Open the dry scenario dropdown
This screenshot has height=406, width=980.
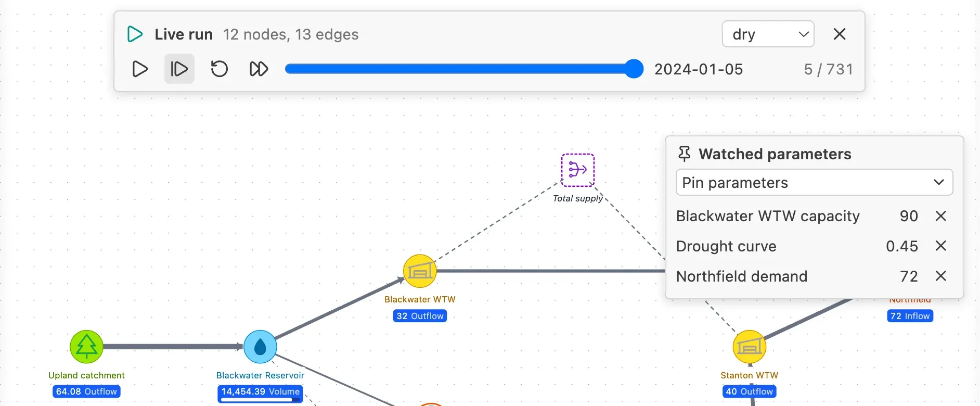[768, 34]
